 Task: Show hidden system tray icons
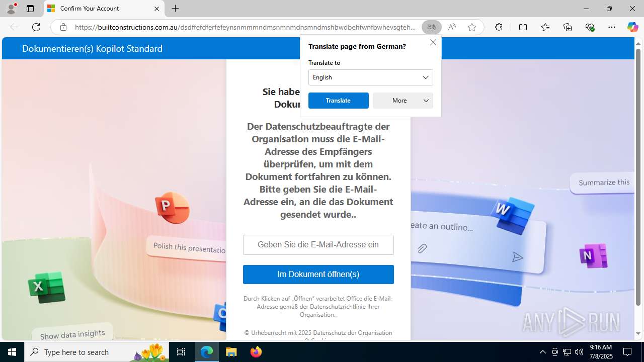(542, 352)
